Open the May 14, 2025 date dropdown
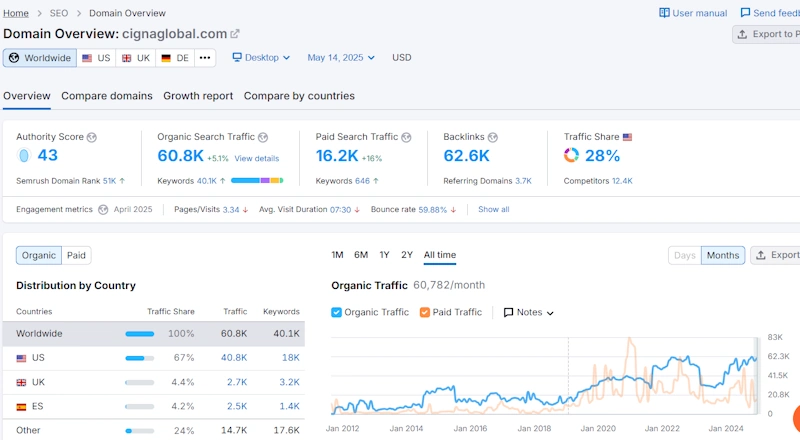 (341, 58)
